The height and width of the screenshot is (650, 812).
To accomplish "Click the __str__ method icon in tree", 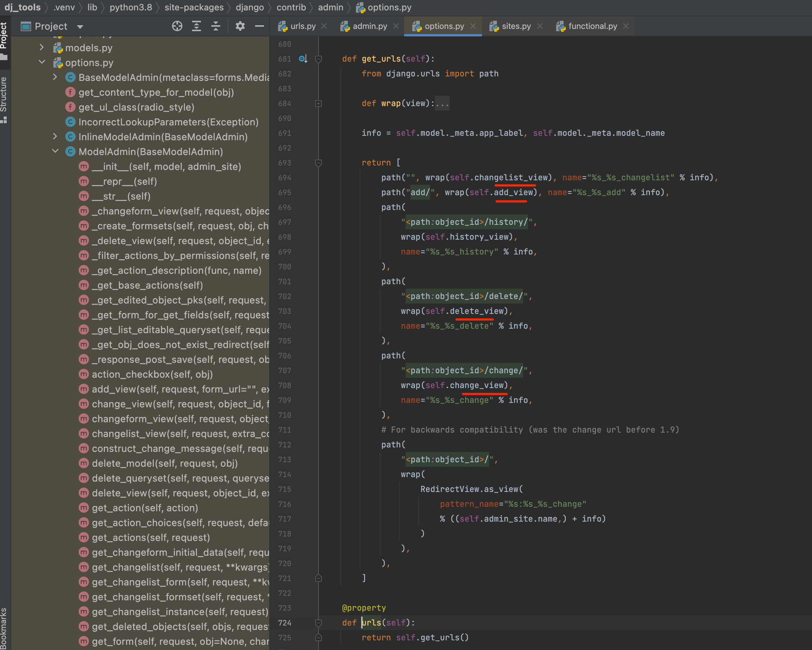I will coord(84,196).
